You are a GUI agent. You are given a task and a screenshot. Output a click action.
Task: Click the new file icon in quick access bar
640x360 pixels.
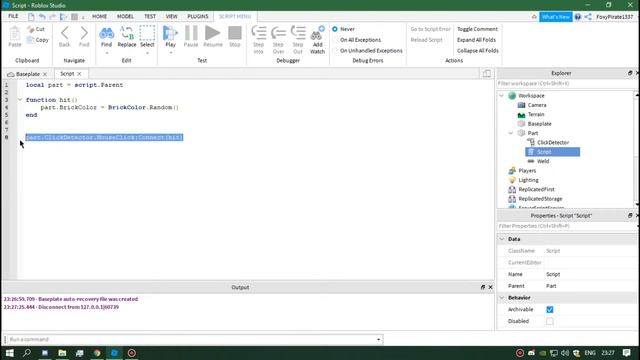point(31,16)
